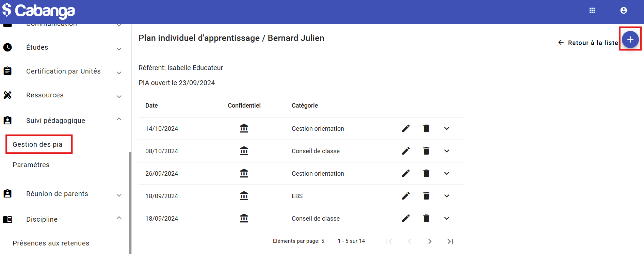Image resolution: width=644 pixels, height=254 pixels.
Task: Delete the EBS entry
Action: tap(426, 196)
